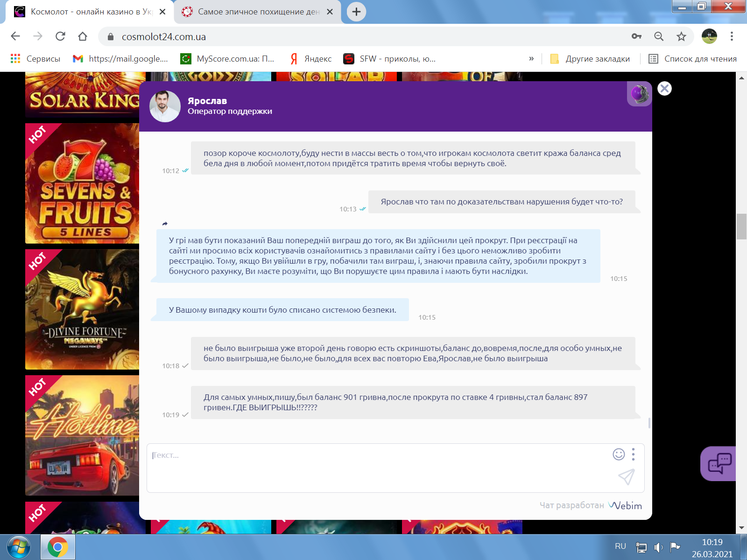Image resolution: width=747 pixels, height=560 pixels.
Task: Click the saved passwords key icon
Action: point(636,36)
